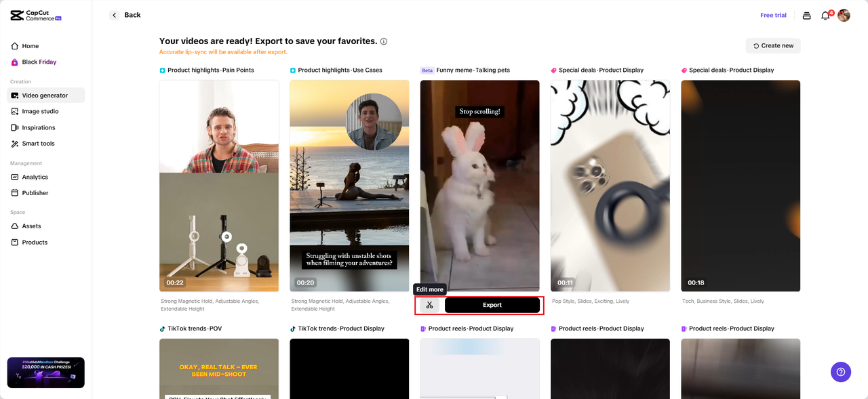Click 'Tech, Business Style, Slides, Lively' tags
868x399 pixels.
(x=723, y=301)
